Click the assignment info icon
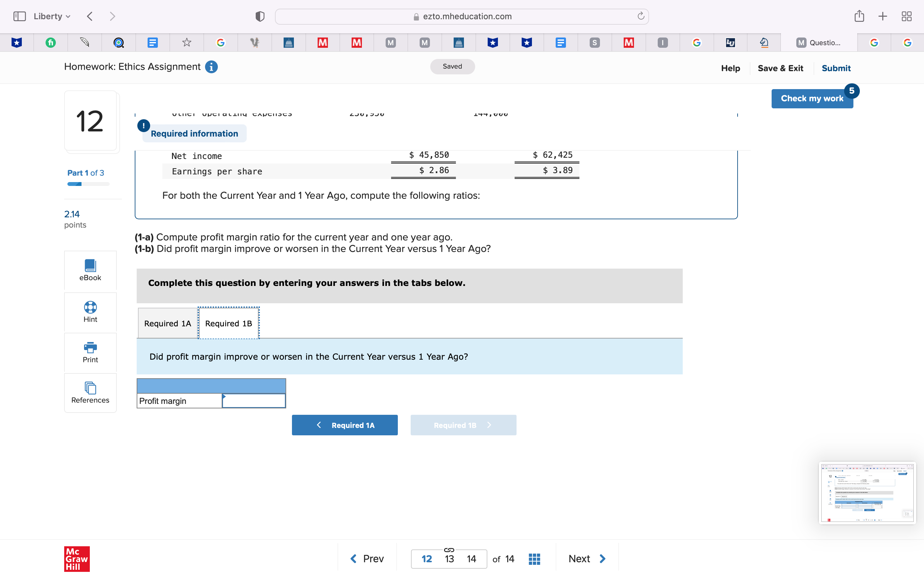The image size is (924, 577). point(211,67)
